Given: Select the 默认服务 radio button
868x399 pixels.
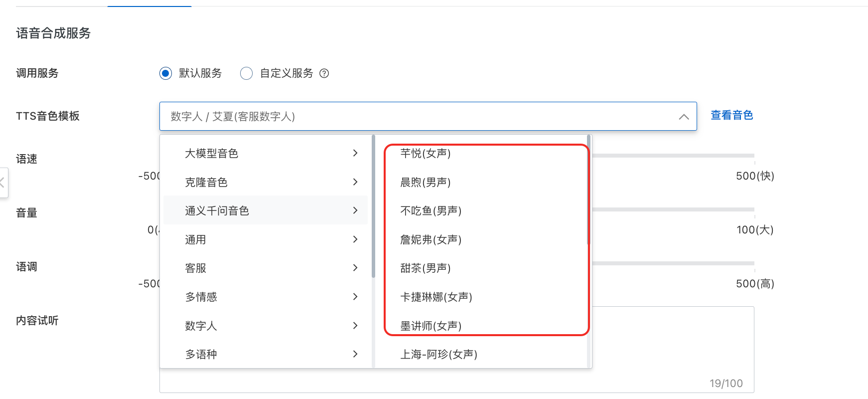Looking at the screenshot, I should pos(165,73).
